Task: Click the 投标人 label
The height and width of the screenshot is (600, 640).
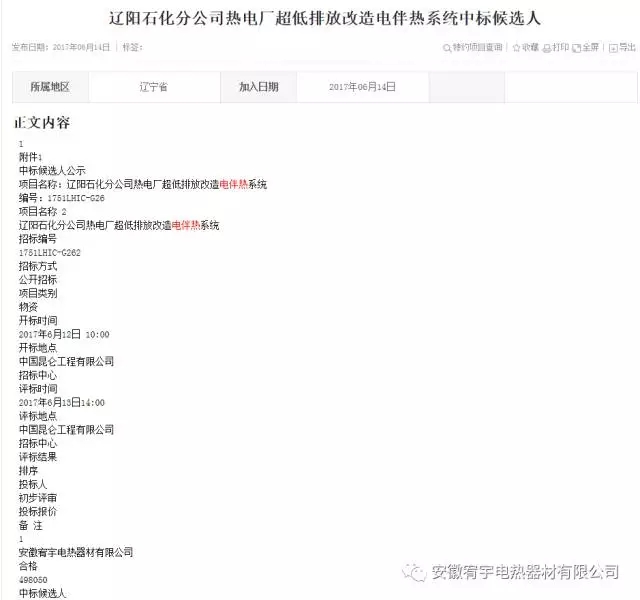Action: [x=33, y=484]
